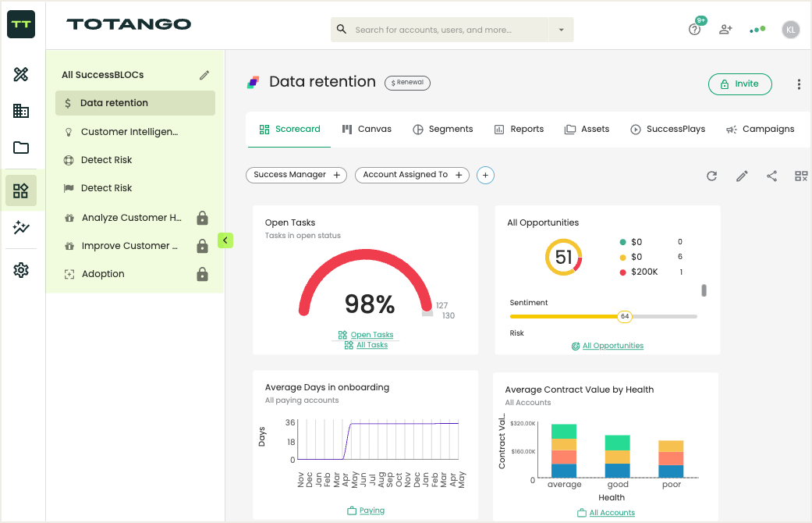Click the widget layout icon at toolbar end

coord(801,176)
